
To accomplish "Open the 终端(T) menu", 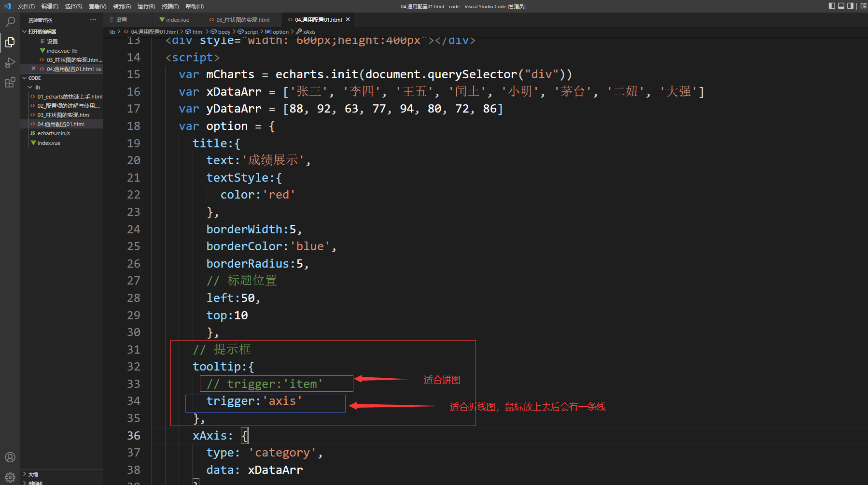I will coord(170,6).
